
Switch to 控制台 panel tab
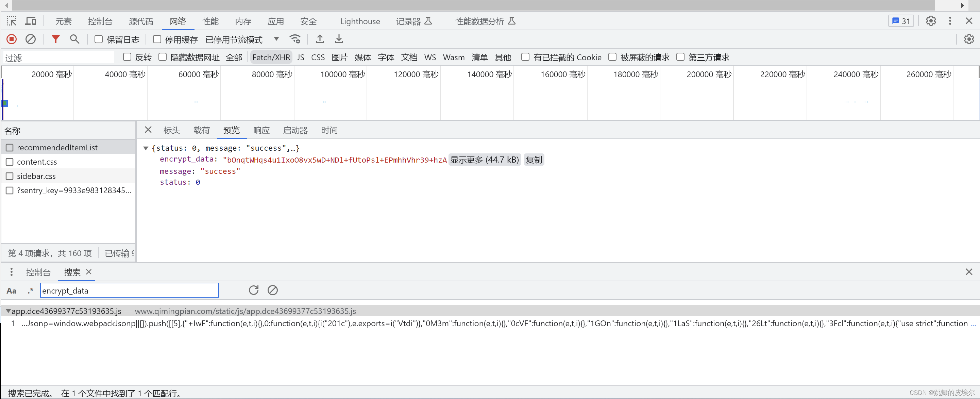click(x=100, y=21)
